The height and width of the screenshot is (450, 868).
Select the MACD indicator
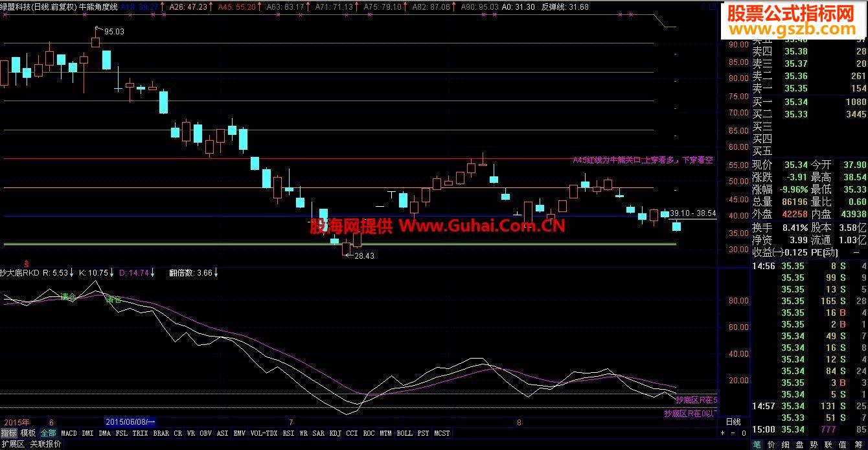(x=69, y=432)
